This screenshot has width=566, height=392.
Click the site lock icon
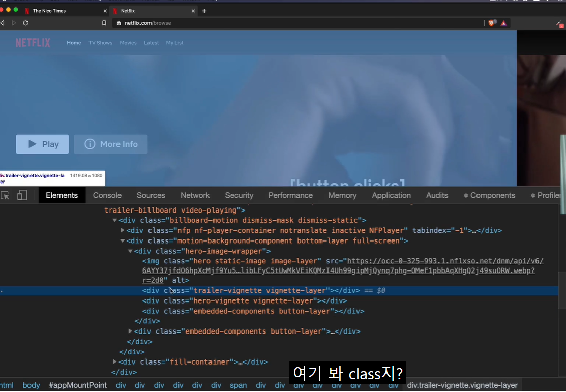point(119,23)
